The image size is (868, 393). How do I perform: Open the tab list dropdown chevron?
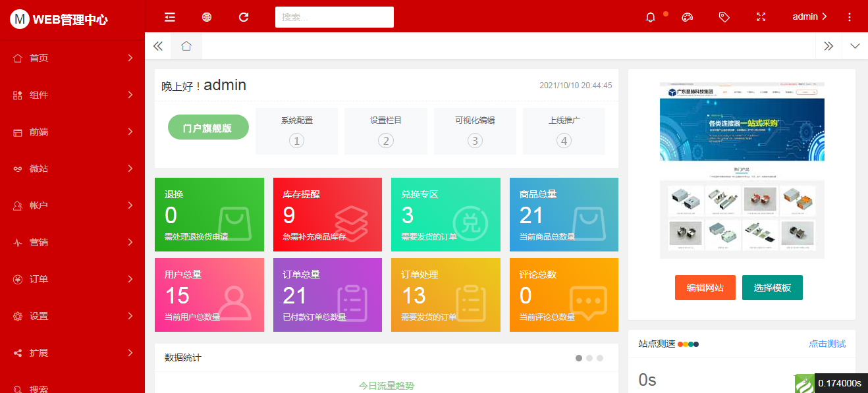[854, 46]
